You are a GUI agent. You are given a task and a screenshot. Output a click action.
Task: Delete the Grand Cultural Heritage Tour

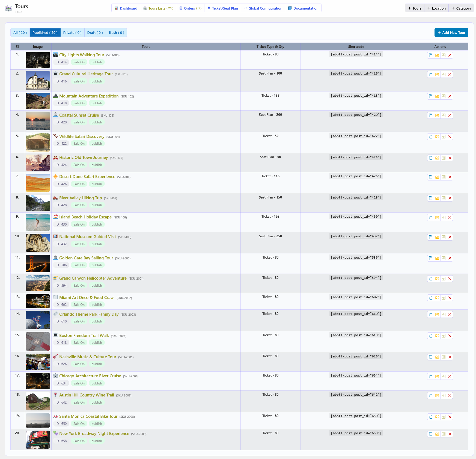click(x=450, y=75)
